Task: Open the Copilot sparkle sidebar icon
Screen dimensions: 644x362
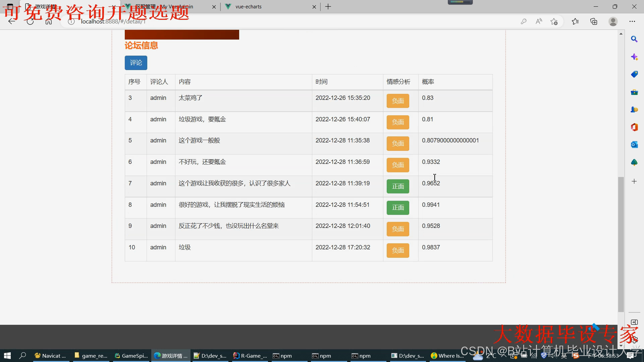Action: pos(634,57)
